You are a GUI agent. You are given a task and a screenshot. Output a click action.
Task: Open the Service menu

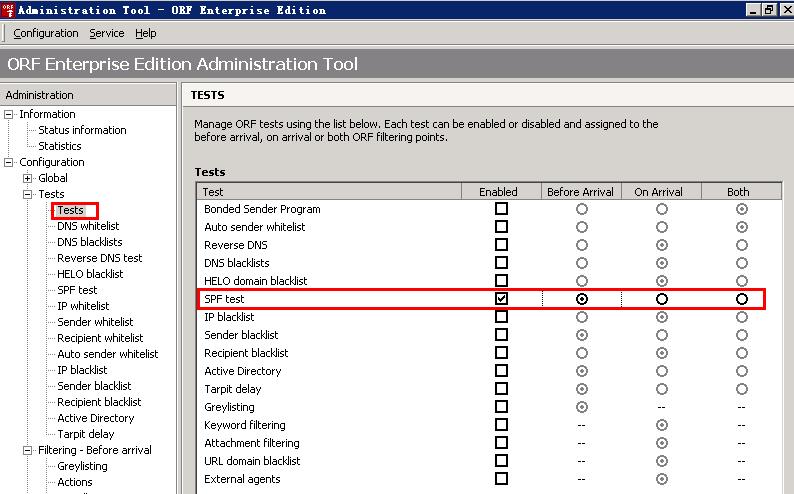coord(107,33)
